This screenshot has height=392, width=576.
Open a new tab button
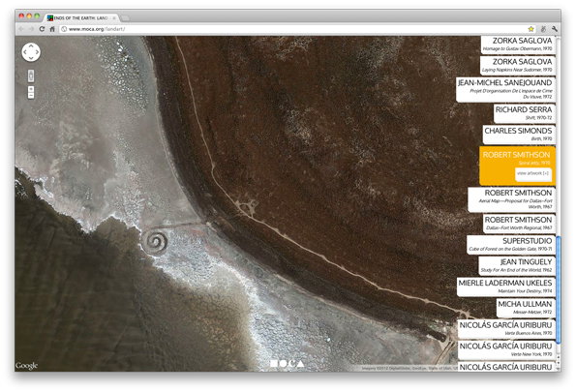125,17
